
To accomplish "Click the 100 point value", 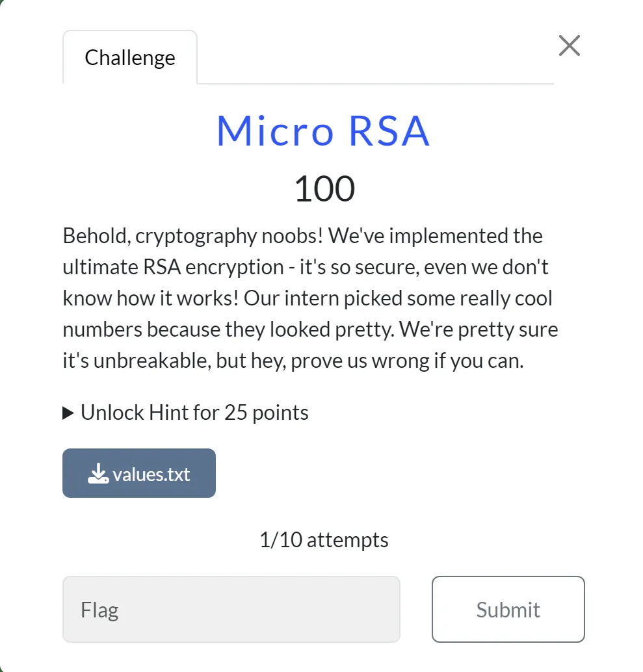I will (324, 189).
